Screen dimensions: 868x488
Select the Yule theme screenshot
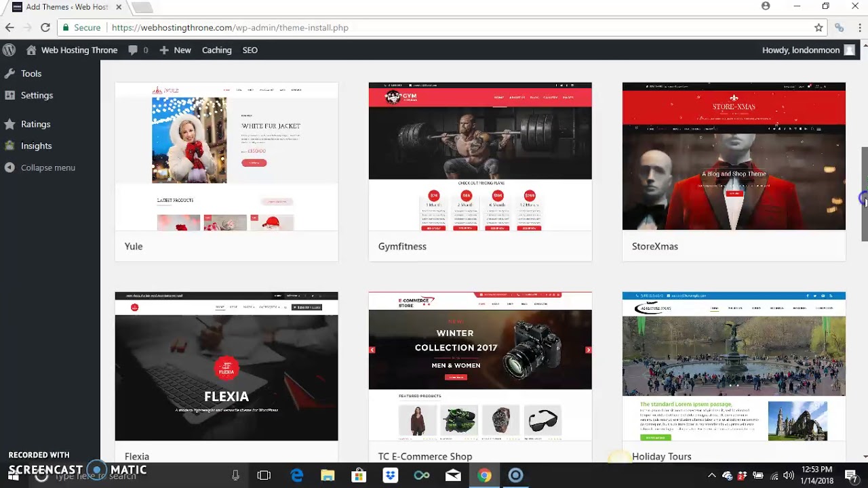(x=226, y=157)
